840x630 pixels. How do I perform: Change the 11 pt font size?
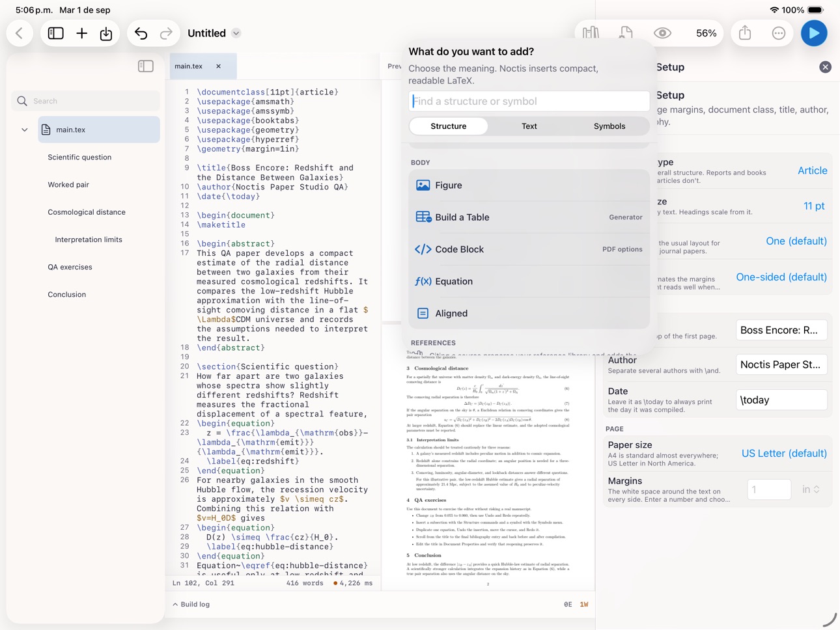[814, 206]
